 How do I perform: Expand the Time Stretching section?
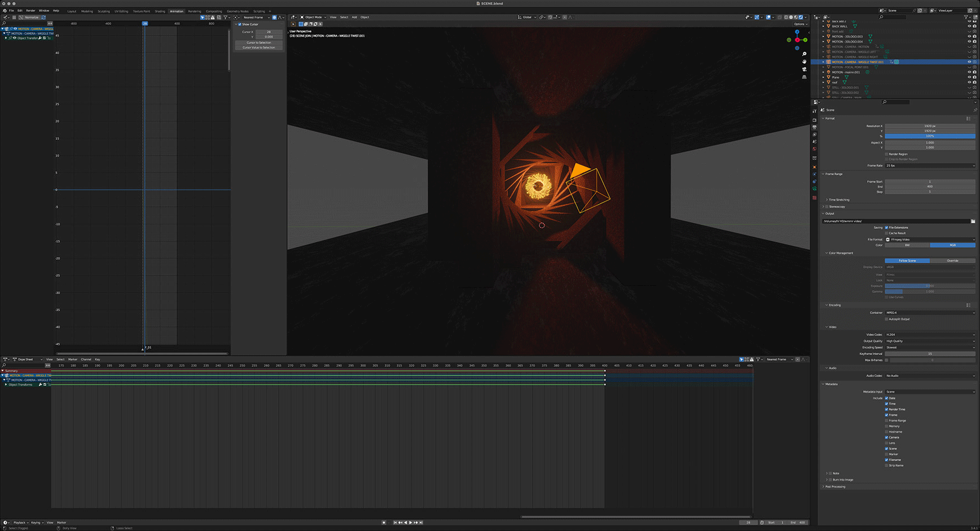(x=838, y=200)
